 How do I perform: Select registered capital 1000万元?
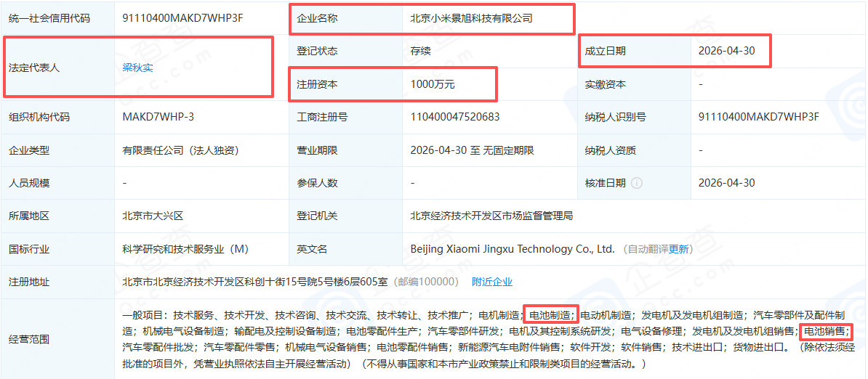[433, 84]
